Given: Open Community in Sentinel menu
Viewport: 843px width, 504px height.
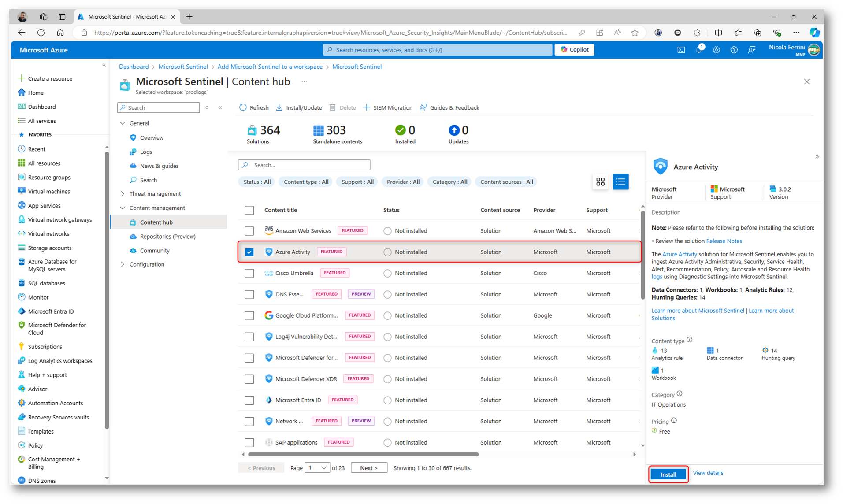Looking at the screenshot, I should (155, 251).
